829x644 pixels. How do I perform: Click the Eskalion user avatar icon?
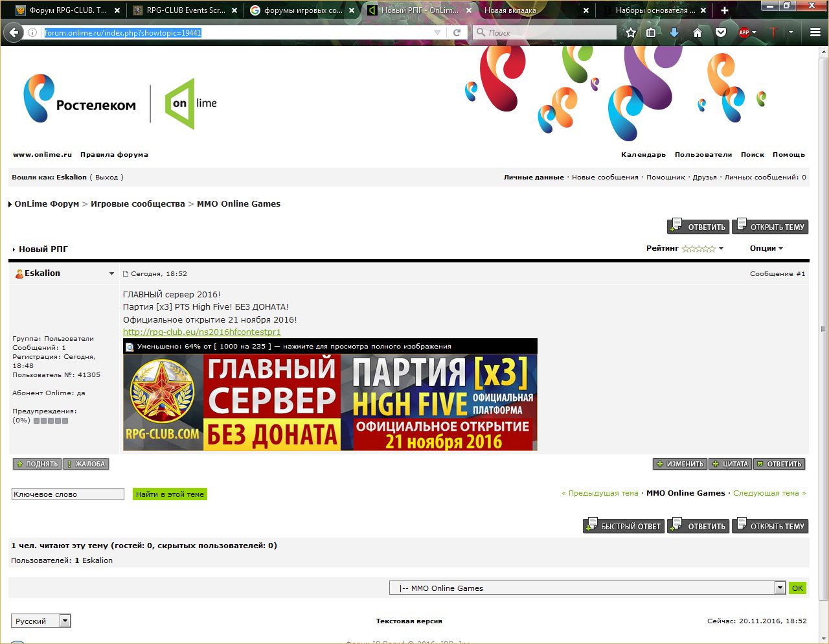[x=19, y=274]
